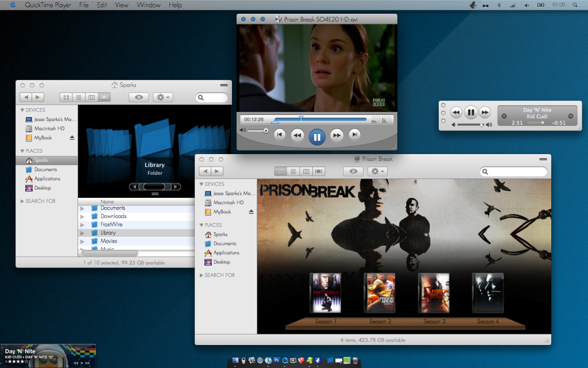Skip to next track in mini player

click(x=485, y=112)
